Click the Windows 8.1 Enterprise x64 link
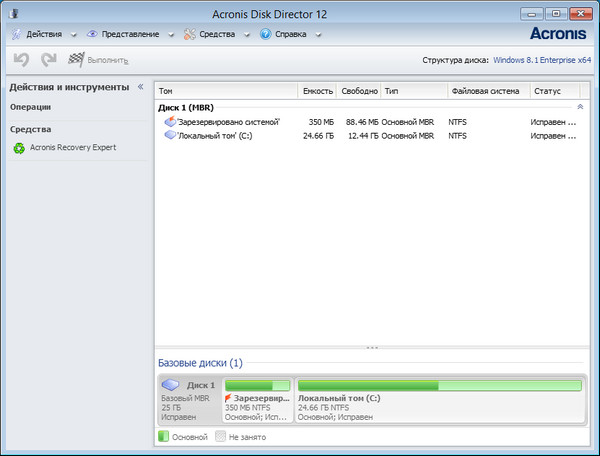This screenshot has width=600, height=456. pos(543,60)
